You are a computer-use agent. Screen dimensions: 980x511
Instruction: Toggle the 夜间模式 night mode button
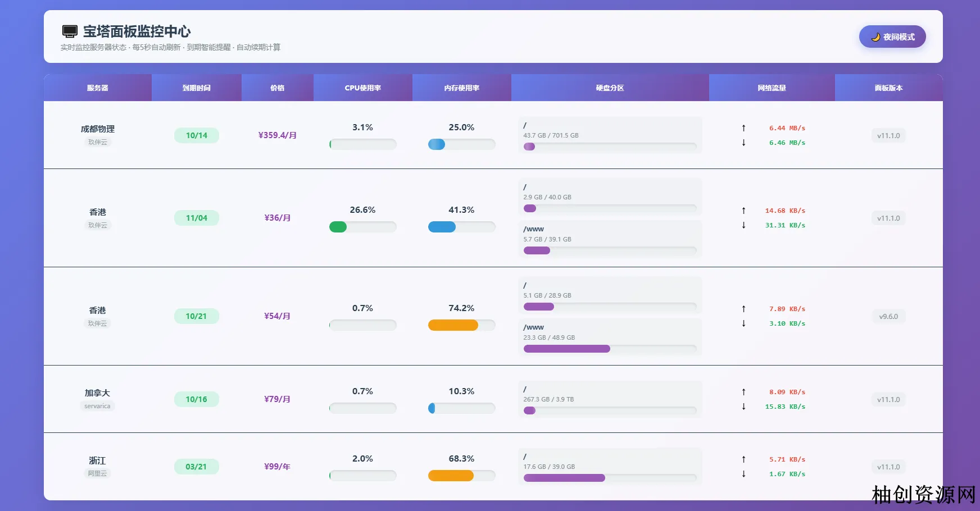tap(892, 37)
